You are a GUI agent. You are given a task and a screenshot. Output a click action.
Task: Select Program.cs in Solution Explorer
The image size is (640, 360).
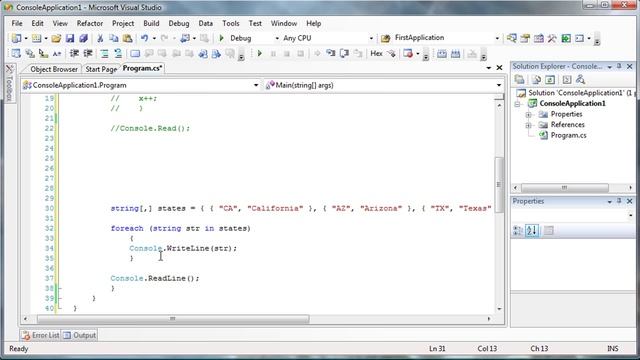pyautogui.click(x=568, y=135)
